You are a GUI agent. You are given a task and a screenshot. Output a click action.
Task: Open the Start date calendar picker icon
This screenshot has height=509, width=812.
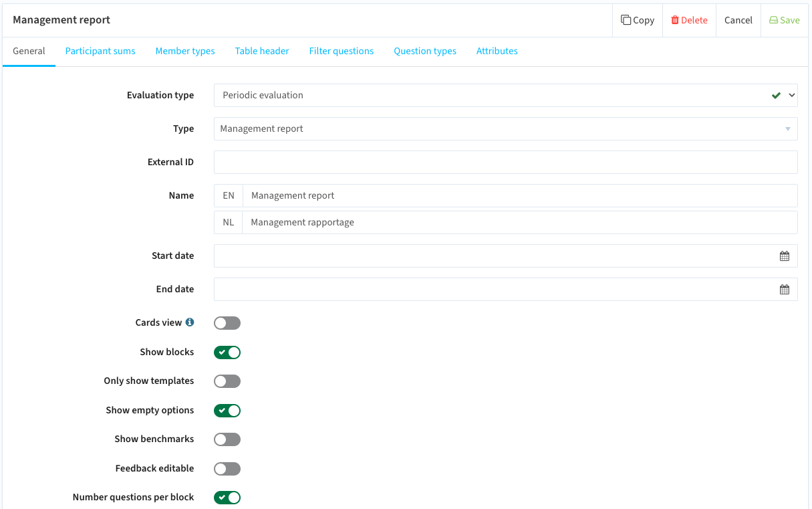click(x=785, y=256)
